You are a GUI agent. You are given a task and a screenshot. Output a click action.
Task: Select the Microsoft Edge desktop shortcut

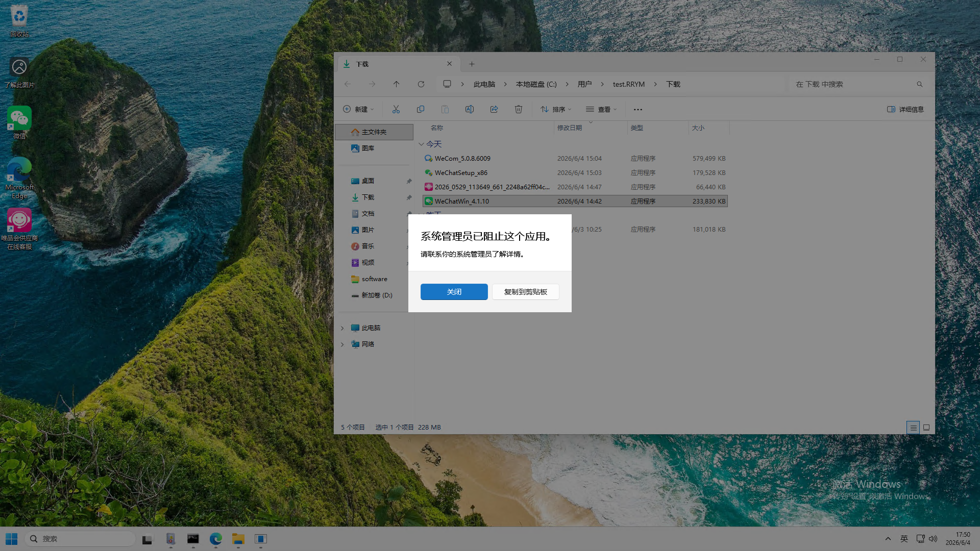coord(19,178)
